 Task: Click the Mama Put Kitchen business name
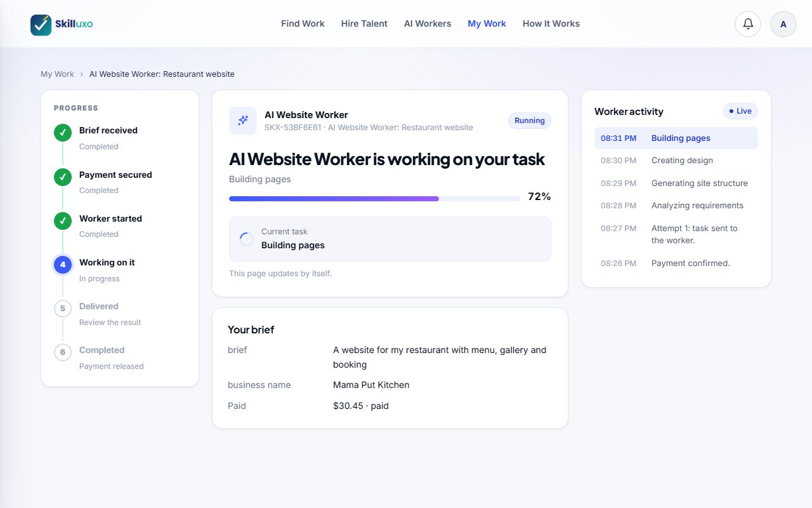371,385
